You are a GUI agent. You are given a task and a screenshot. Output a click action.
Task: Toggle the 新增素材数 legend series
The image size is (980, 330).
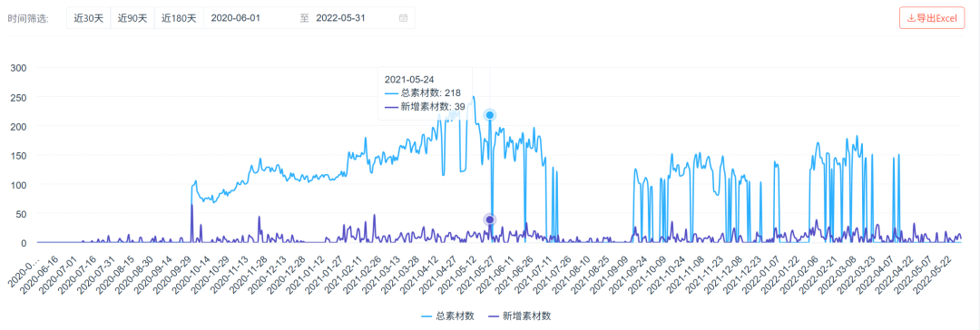[x=519, y=316]
